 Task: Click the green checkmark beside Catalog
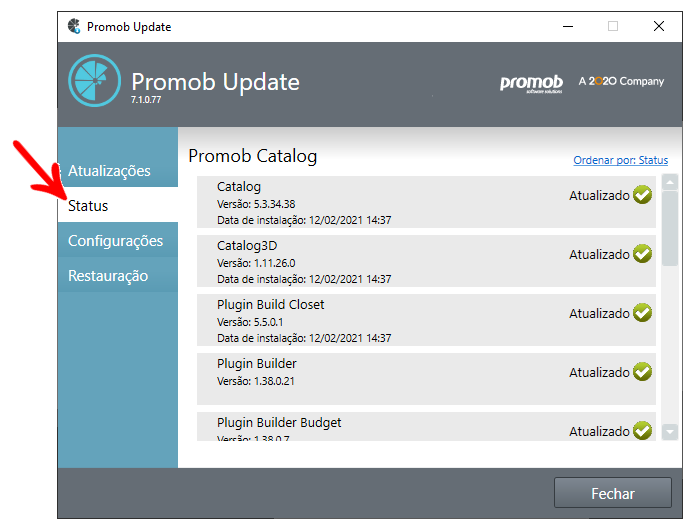click(x=642, y=195)
